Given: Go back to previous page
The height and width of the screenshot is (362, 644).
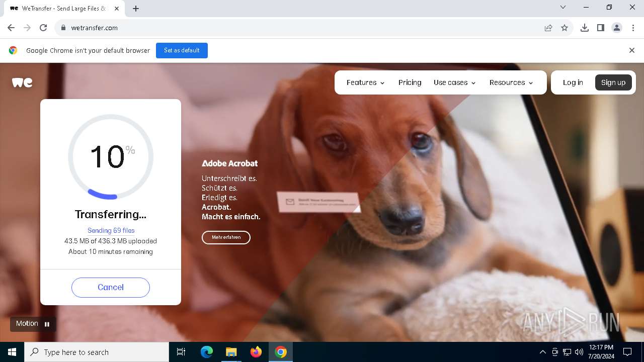Looking at the screenshot, I should (x=11, y=28).
